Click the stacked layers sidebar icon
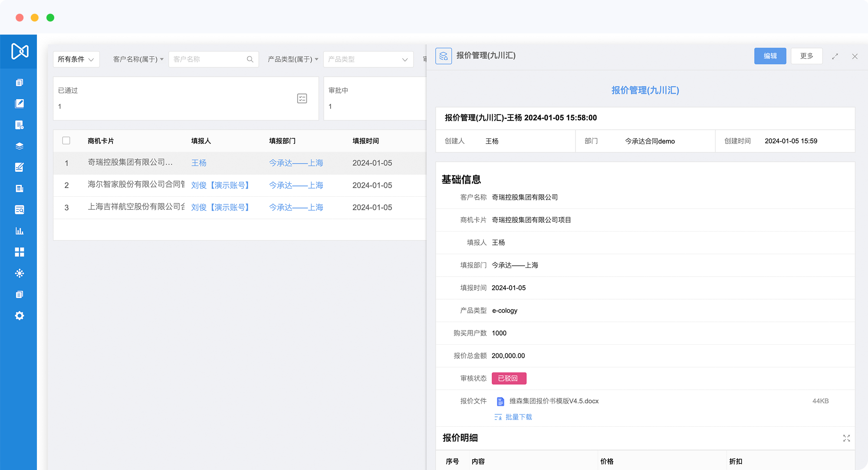The height and width of the screenshot is (470, 868). click(x=19, y=146)
